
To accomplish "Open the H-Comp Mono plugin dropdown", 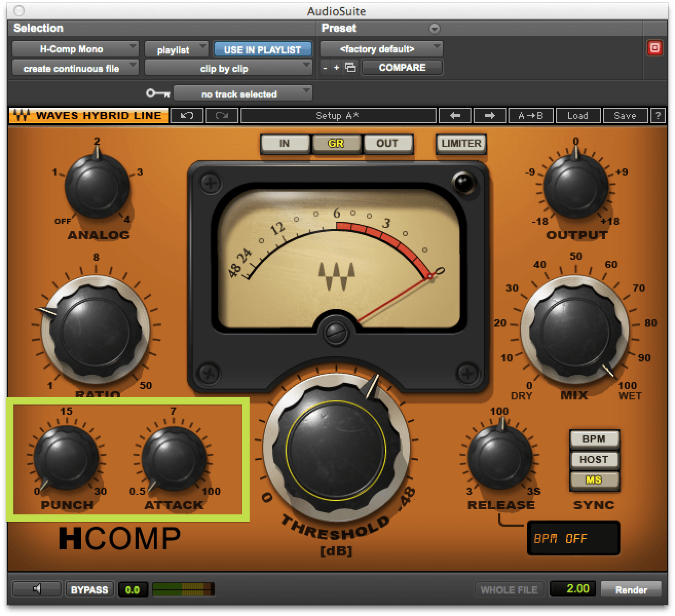I will [x=75, y=49].
